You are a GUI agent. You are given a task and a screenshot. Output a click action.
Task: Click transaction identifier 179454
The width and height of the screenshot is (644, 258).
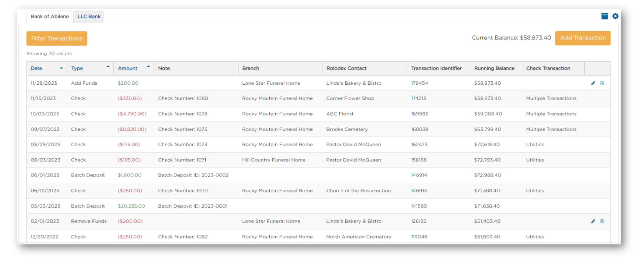click(x=420, y=83)
